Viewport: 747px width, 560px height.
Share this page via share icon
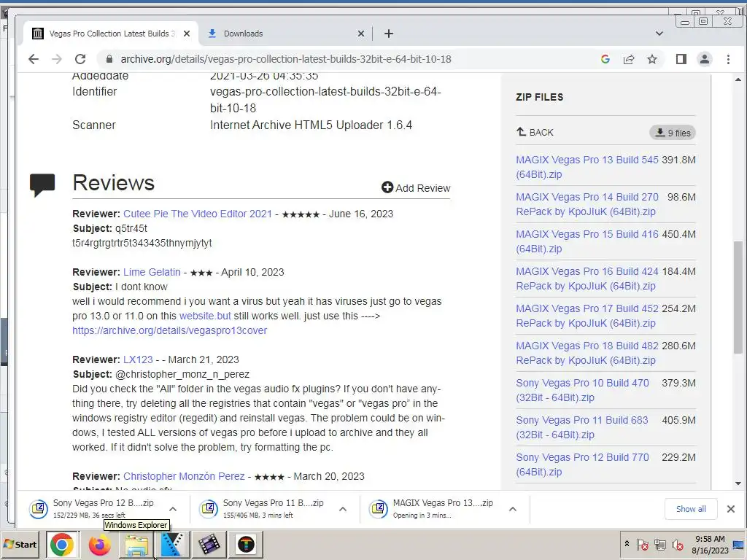click(x=629, y=59)
